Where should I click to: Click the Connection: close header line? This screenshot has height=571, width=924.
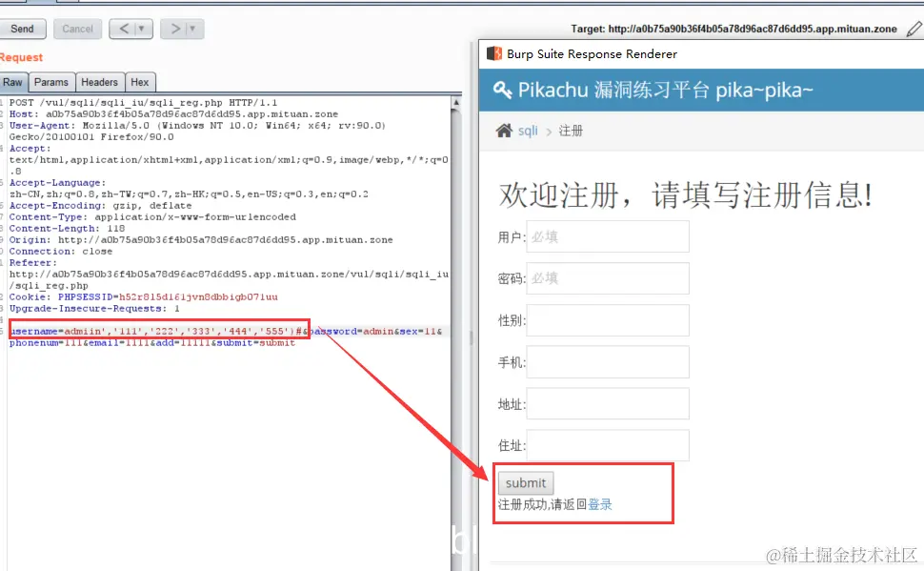click(61, 252)
